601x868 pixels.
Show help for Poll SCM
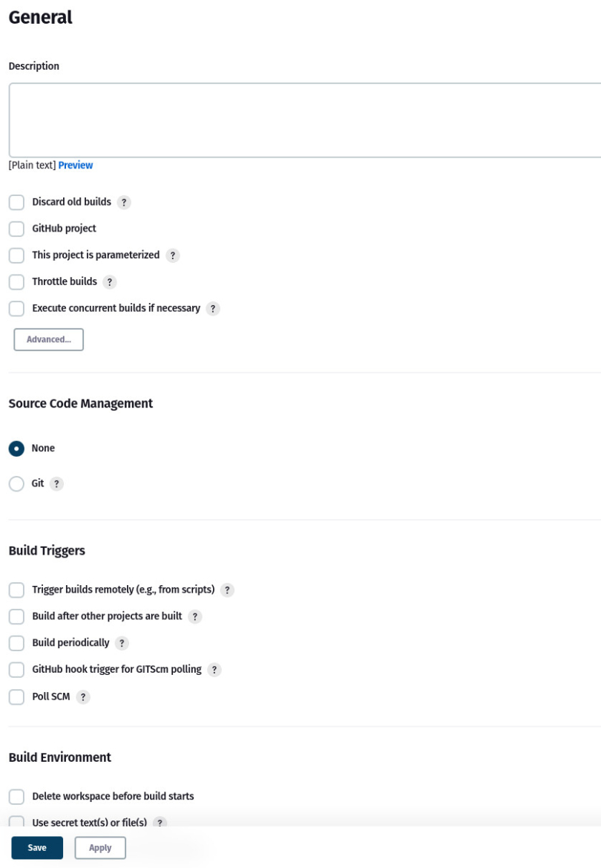(x=83, y=696)
